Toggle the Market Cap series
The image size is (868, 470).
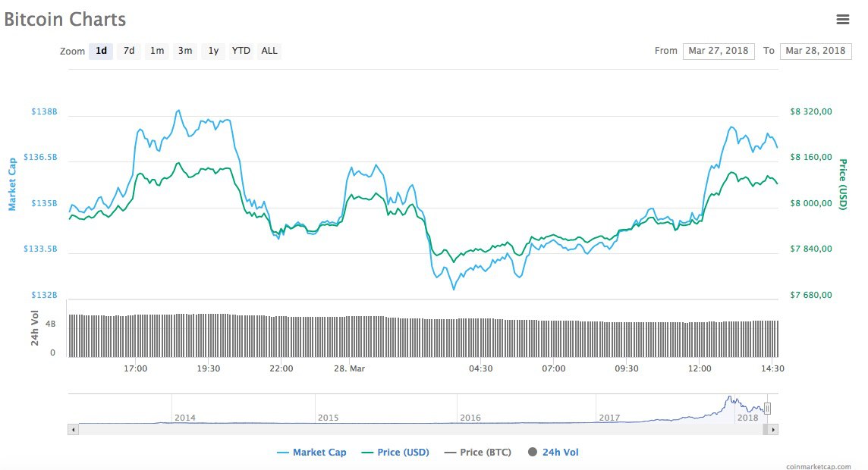pos(312,453)
